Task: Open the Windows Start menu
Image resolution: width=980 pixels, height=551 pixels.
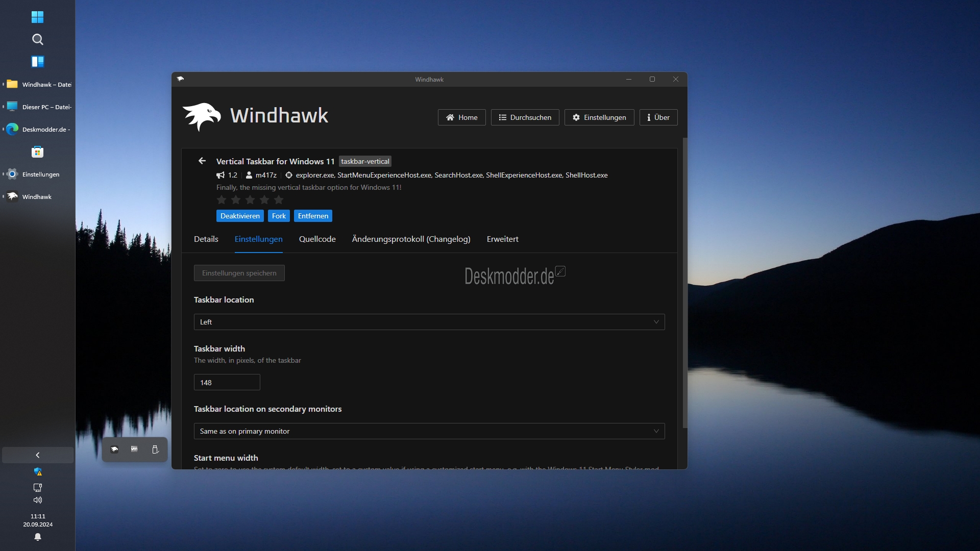Action: coord(37,17)
